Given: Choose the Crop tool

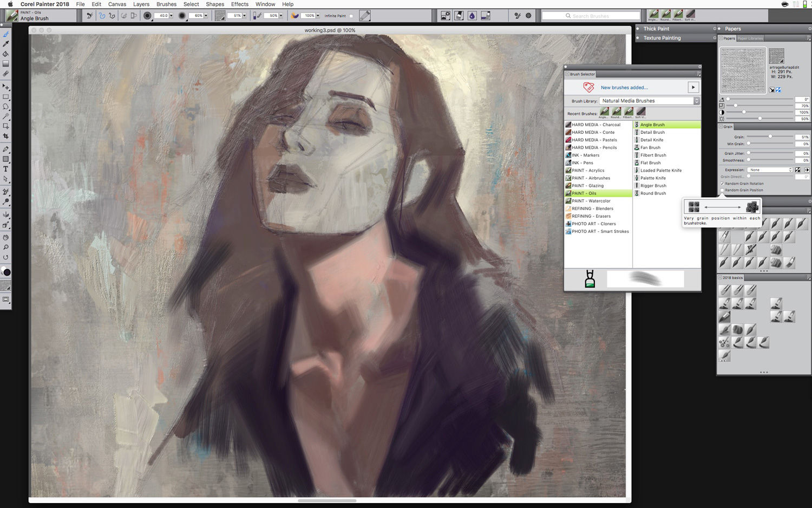Looking at the screenshot, I should point(6,136).
